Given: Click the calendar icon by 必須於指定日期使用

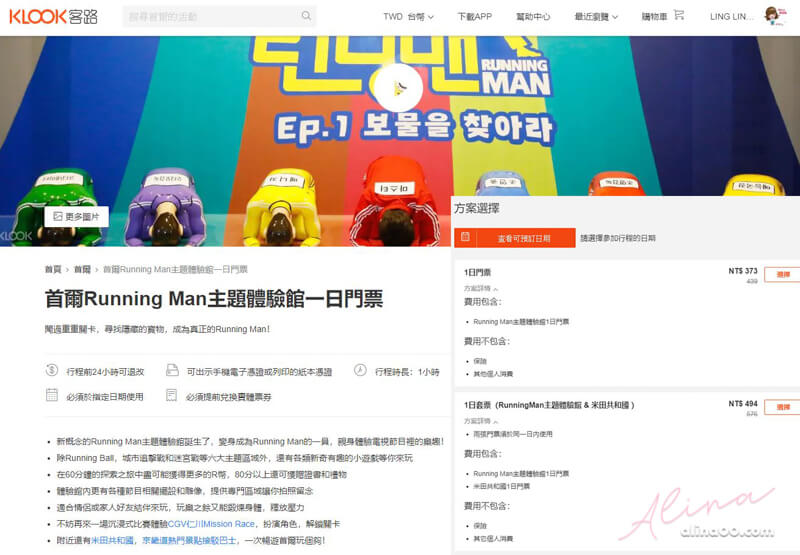Looking at the screenshot, I should (52, 395).
